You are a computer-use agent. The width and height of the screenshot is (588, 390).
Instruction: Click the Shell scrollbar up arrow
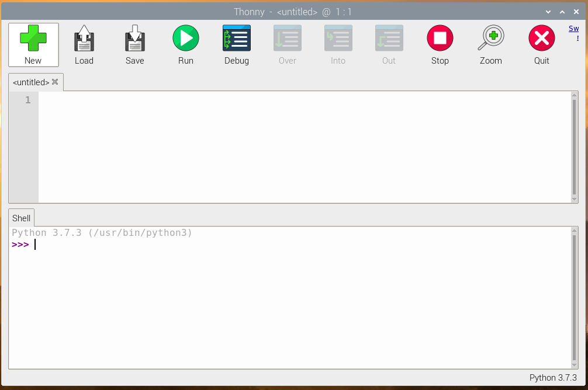pyautogui.click(x=574, y=231)
